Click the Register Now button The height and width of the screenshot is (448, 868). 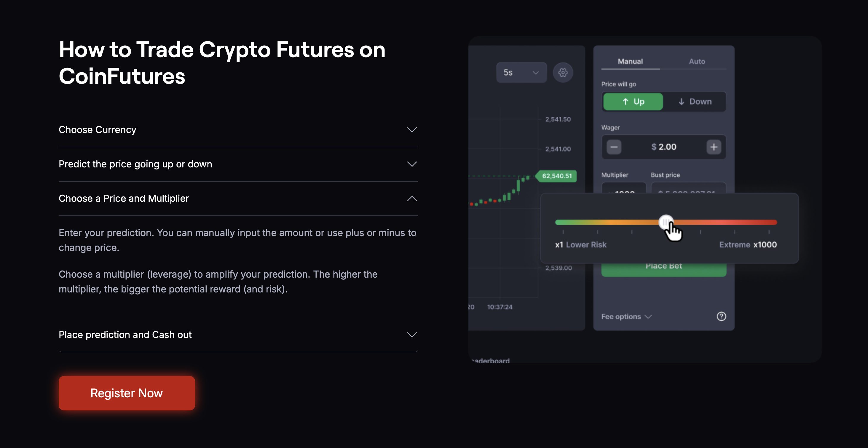pyautogui.click(x=126, y=393)
